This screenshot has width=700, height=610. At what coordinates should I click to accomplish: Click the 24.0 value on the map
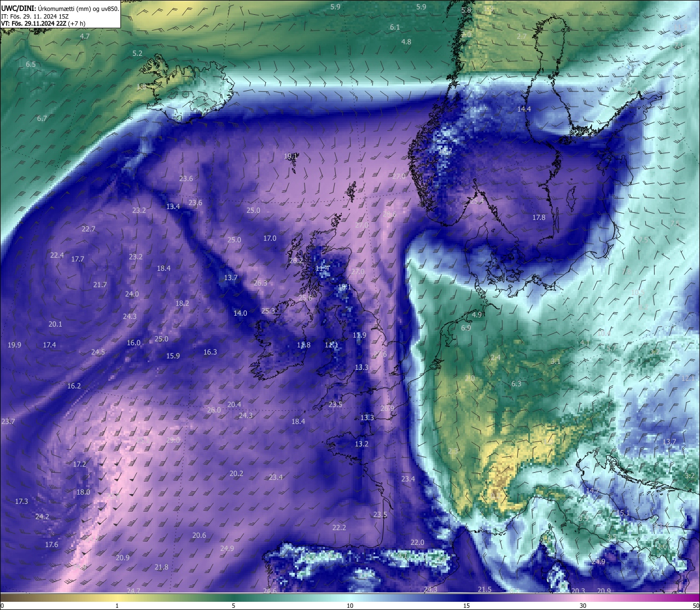[132, 294]
